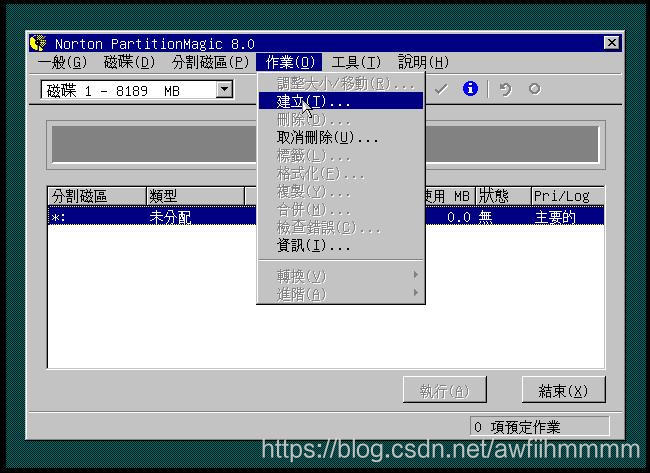
Task: Expand the 轉換(V) submenu
Action: (x=341, y=276)
